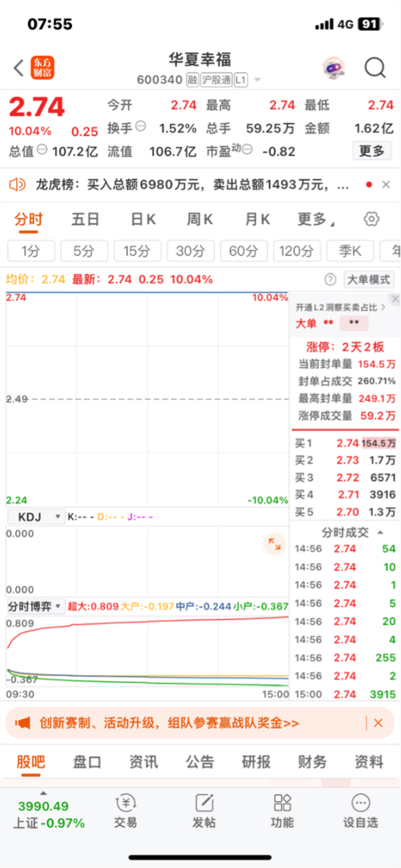Screen dimensions: 401x868
Task: Tap the search magnifier icon
Action: pyautogui.click(x=375, y=68)
